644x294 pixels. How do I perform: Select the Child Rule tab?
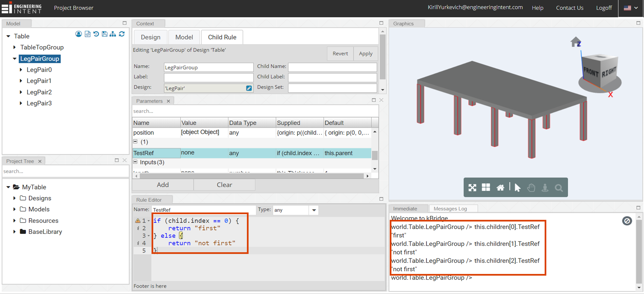(222, 37)
